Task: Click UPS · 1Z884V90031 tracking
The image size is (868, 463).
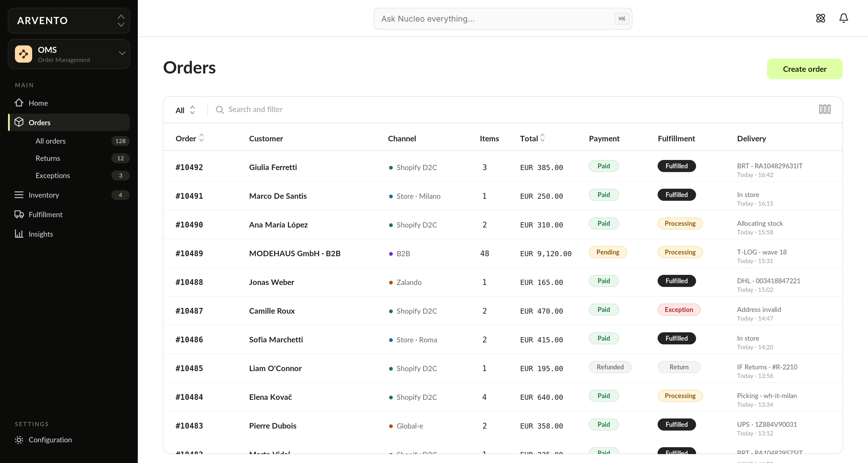Action: (767, 424)
